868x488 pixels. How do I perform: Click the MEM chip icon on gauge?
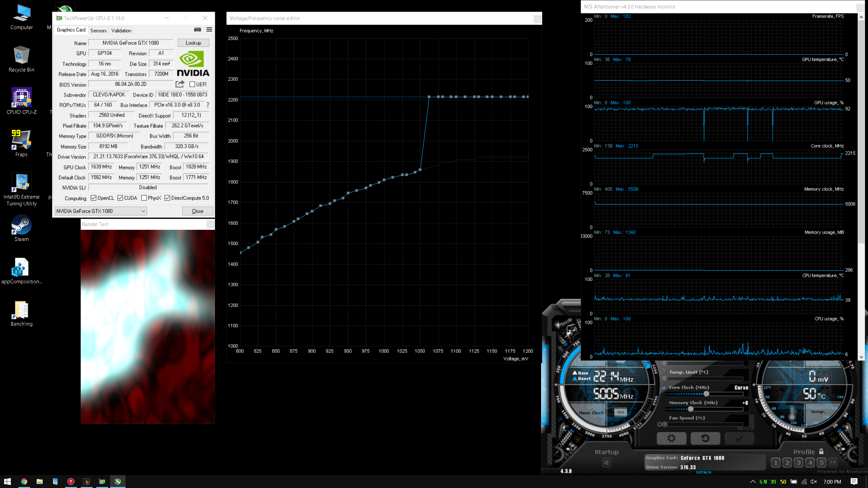pyautogui.click(x=620, y=412)
